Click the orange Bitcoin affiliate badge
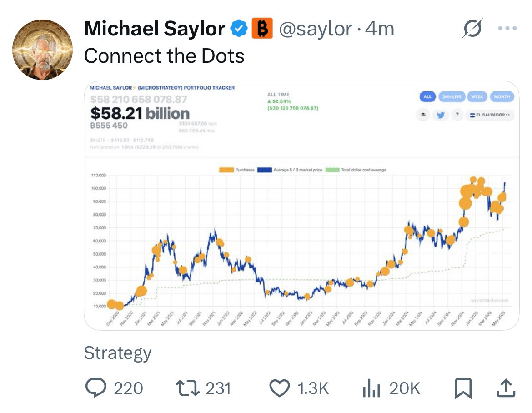532x413 pixels. (262, 28)
